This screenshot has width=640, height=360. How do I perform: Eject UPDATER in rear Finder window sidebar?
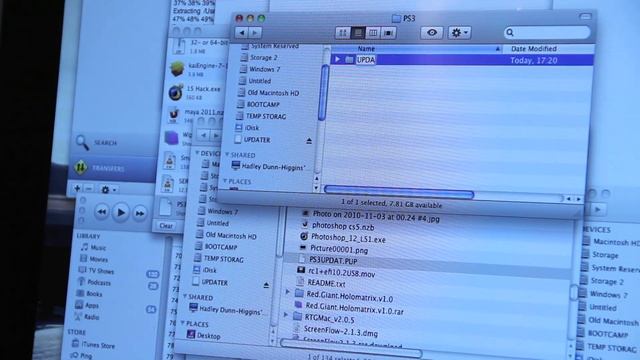click(x=266, y=285)
